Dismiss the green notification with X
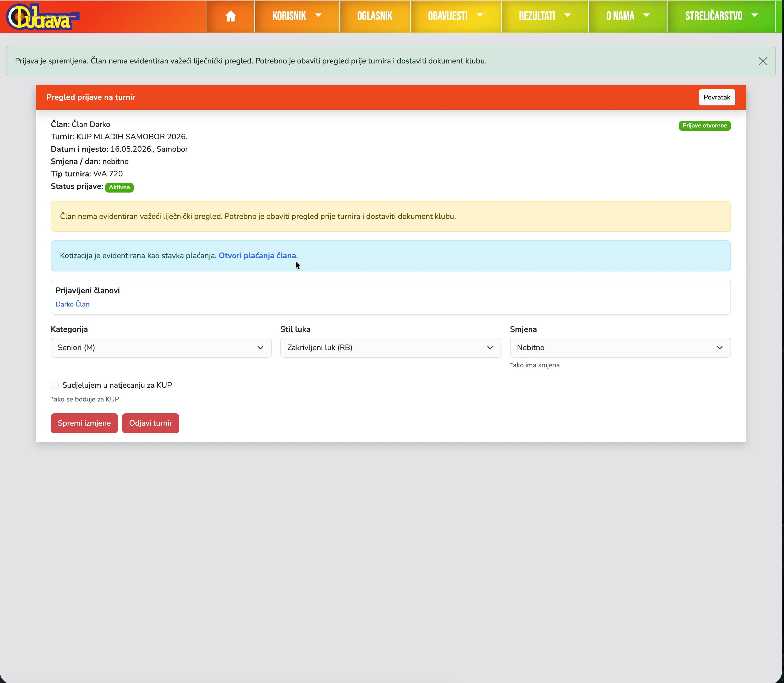 (x=762, y=61)
